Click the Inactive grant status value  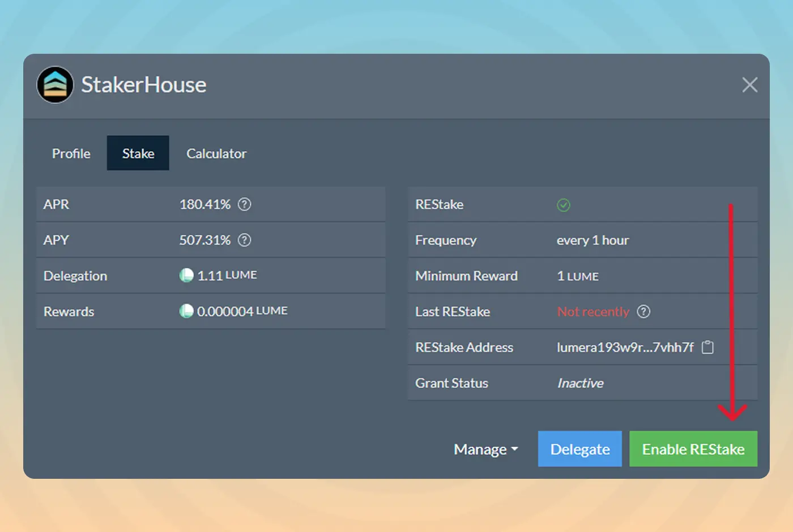point(580,383)
